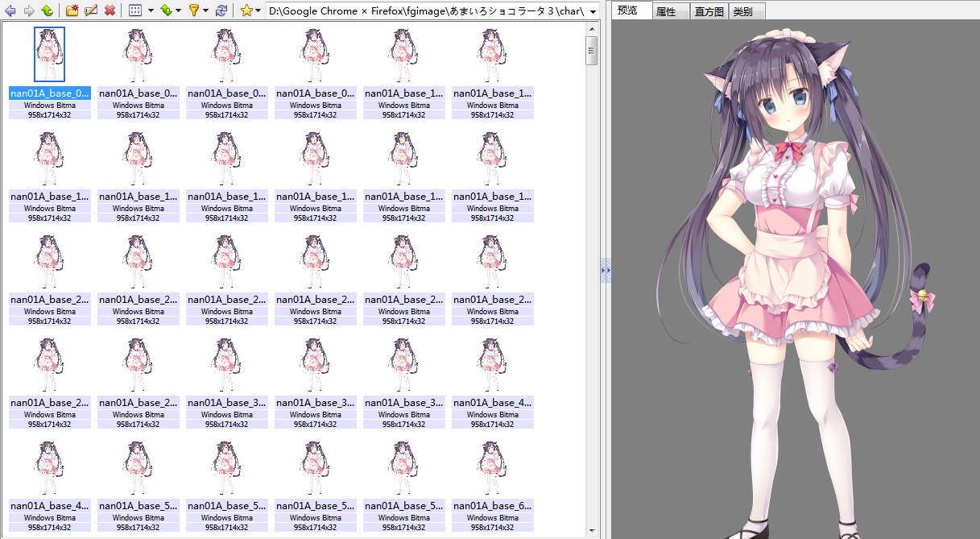Click the thumbnail view mode icon

tap(135, 10)
